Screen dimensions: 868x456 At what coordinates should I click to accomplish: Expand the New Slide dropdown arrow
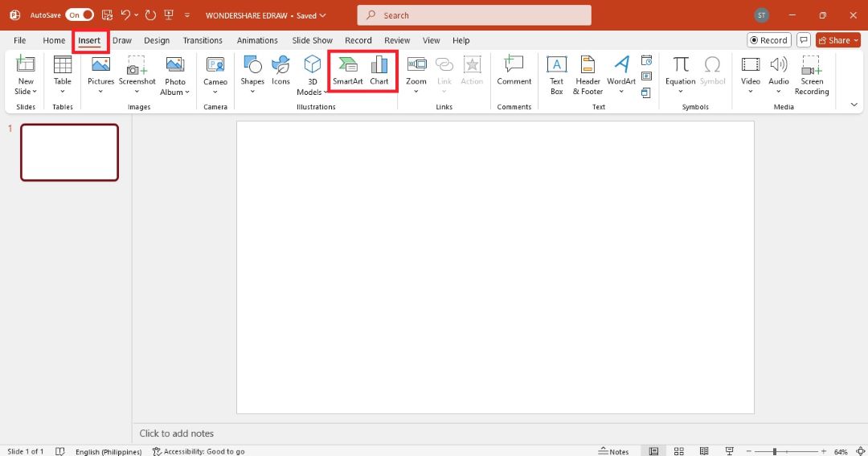coord(35,92)
